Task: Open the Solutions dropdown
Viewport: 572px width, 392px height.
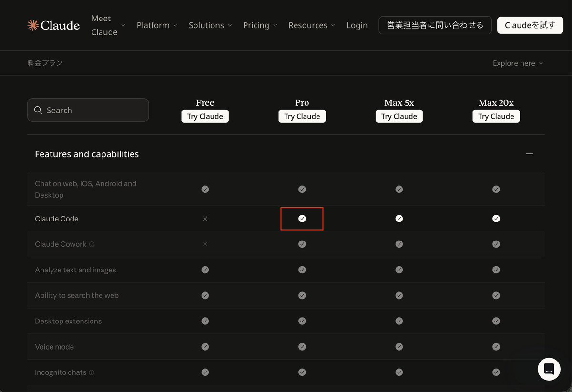Action: pyautogui.click(x=210, y=25)
